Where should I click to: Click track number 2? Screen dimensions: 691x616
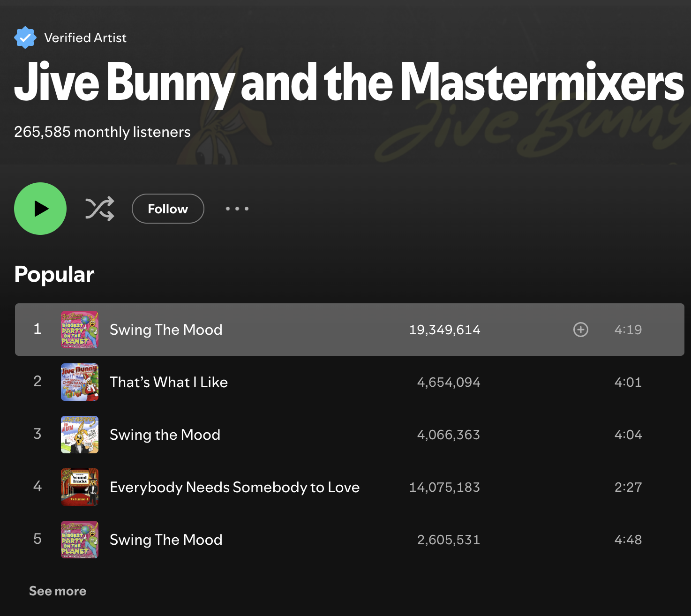pyautogui.click(x=38, y=382)
